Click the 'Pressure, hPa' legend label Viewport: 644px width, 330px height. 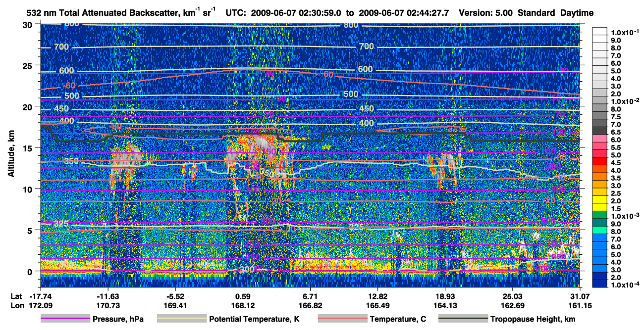click(117, 319)
